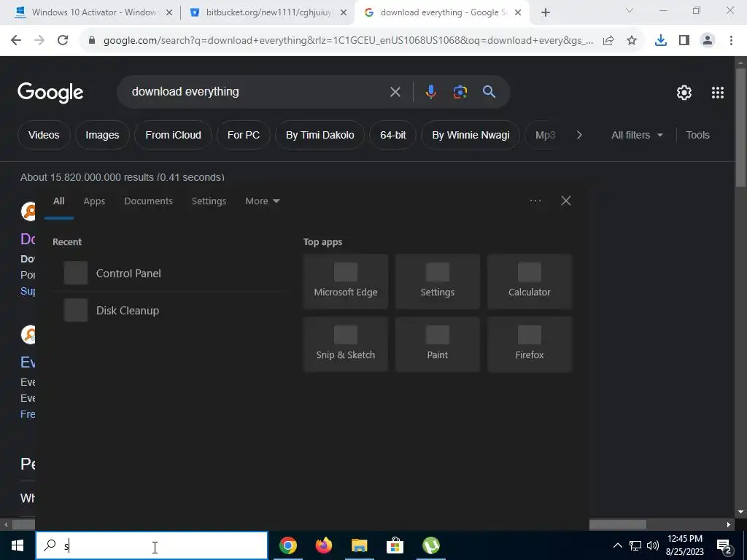Select the By Winnie Nwagi chip
Image resolution: width=747 pixels, height=560 pixels.
tap(471, 135)
